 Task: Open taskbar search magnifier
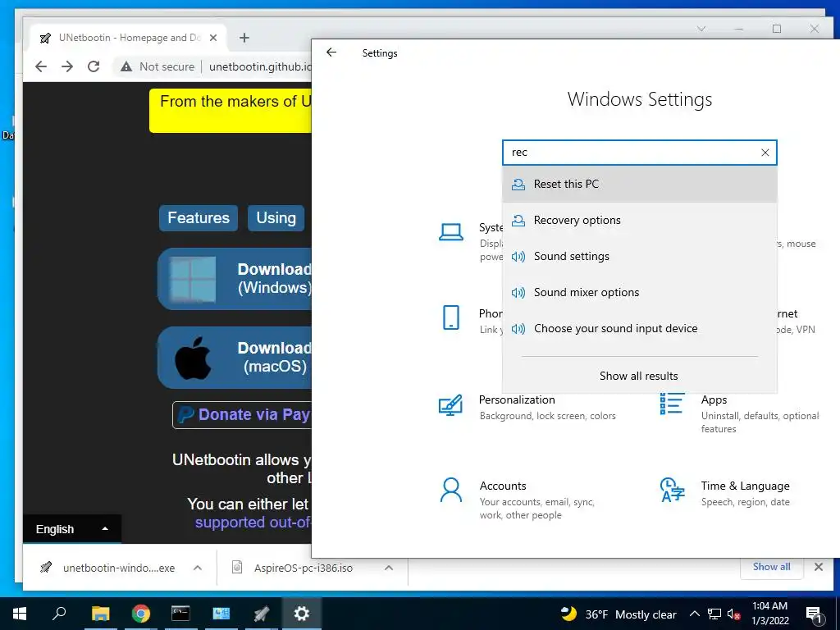(x=59, y=614)
